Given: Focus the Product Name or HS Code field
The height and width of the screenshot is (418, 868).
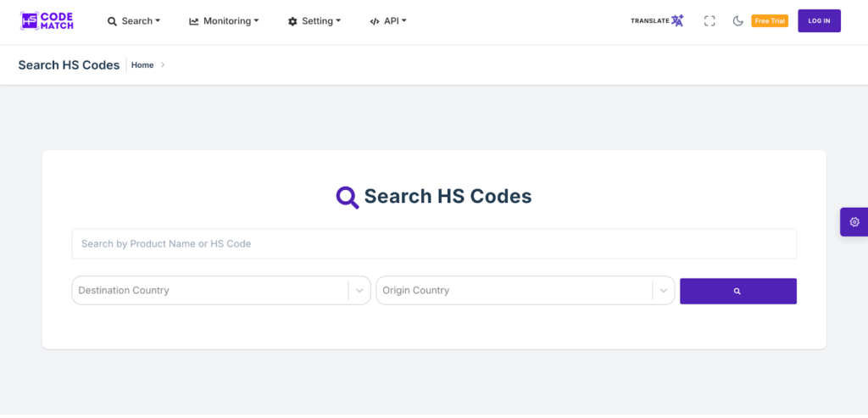Looking at the screenshot, I should [433, 244].
